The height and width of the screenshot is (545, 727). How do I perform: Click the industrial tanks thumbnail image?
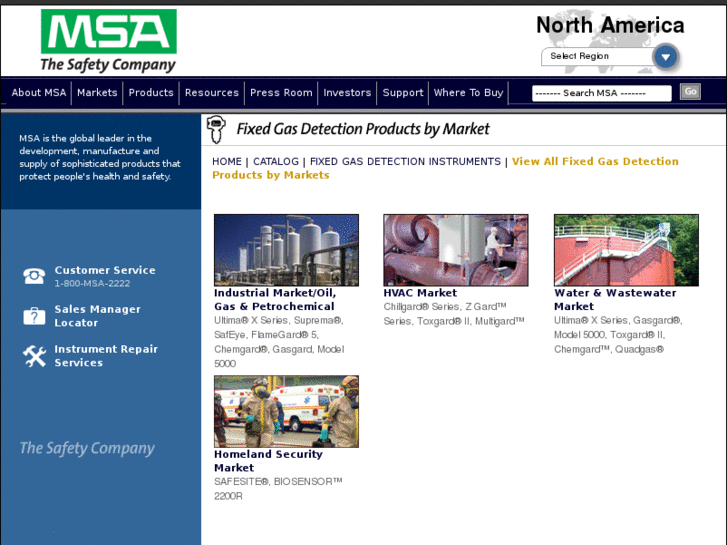(x=286, y=250)
